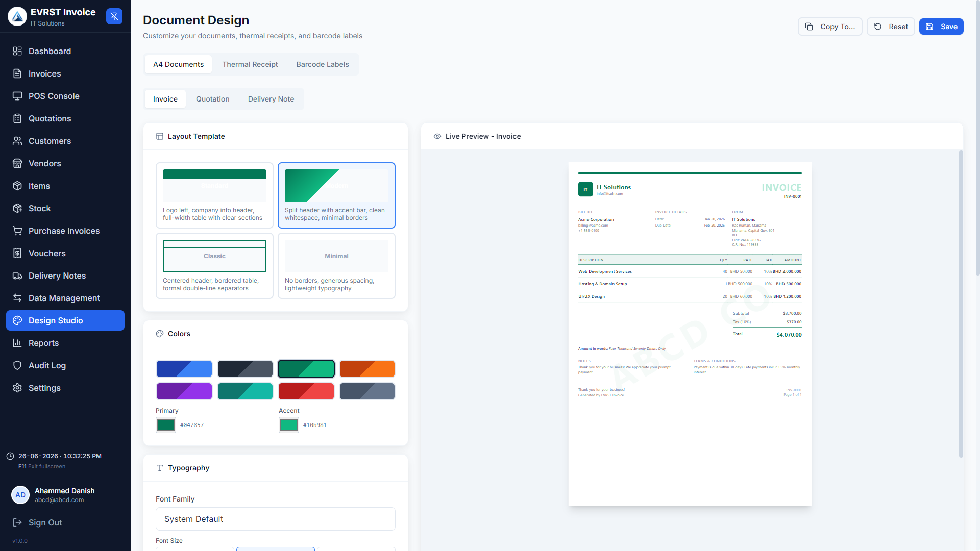Screen dimensions: 980x551
Task: Click the Primary hex value #047857
Action: click(192, 425)
